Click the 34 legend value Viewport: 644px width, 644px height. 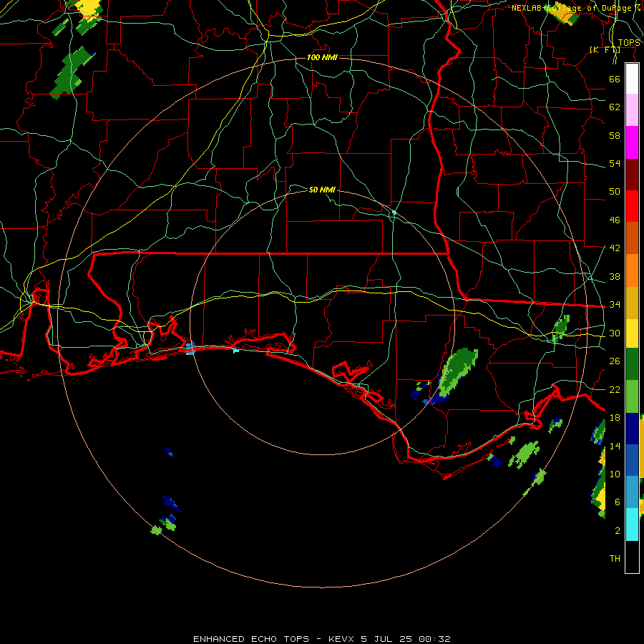click(x=615, y=305)
